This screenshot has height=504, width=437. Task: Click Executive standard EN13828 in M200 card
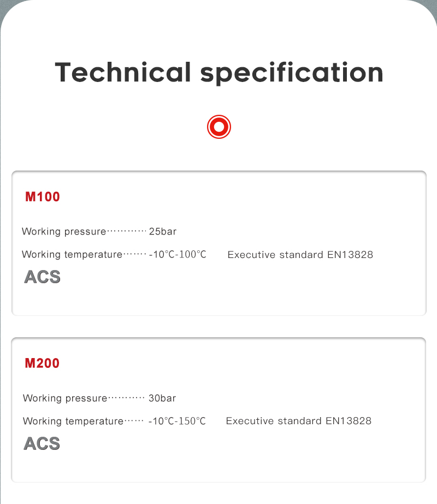pyautogui.click(x=298, y=421)
